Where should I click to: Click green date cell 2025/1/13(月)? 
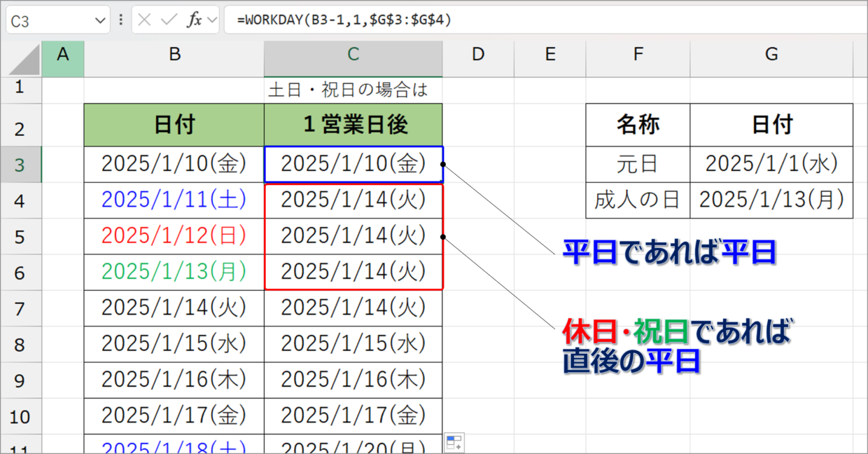click(174, 272)
